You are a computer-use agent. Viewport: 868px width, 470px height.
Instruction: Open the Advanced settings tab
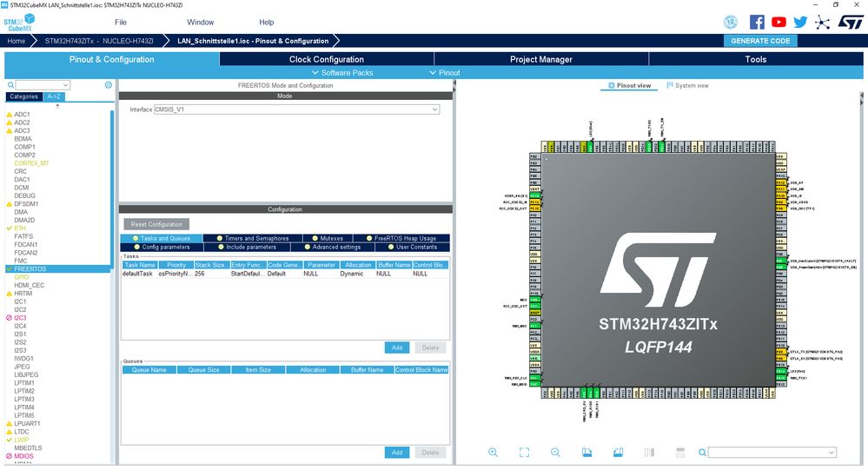(333, 247)
